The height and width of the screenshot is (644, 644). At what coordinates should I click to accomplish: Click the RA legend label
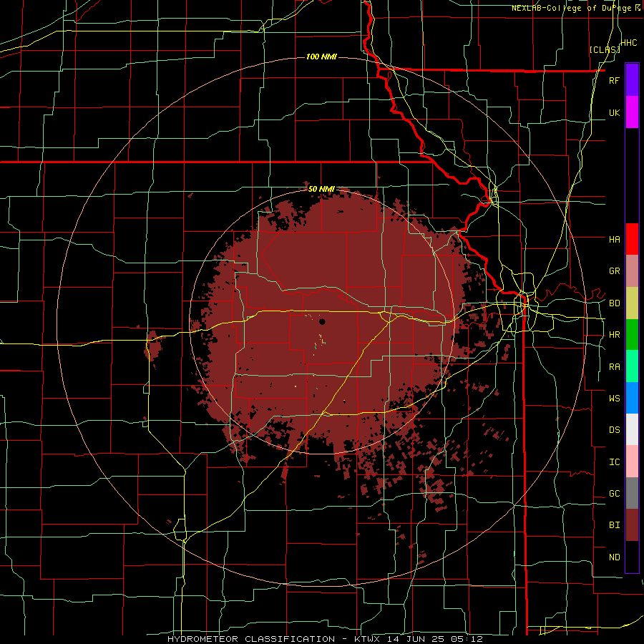(x=614, y=367)
